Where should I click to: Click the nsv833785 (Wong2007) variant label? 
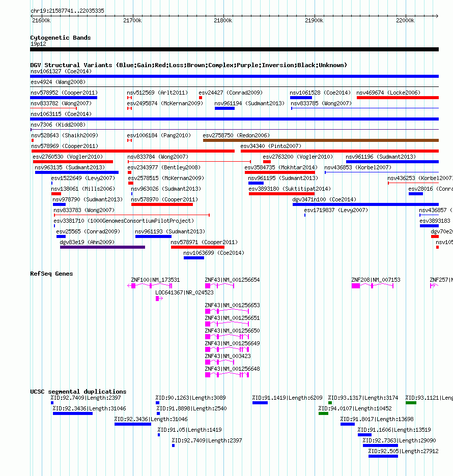click(322, 103)
